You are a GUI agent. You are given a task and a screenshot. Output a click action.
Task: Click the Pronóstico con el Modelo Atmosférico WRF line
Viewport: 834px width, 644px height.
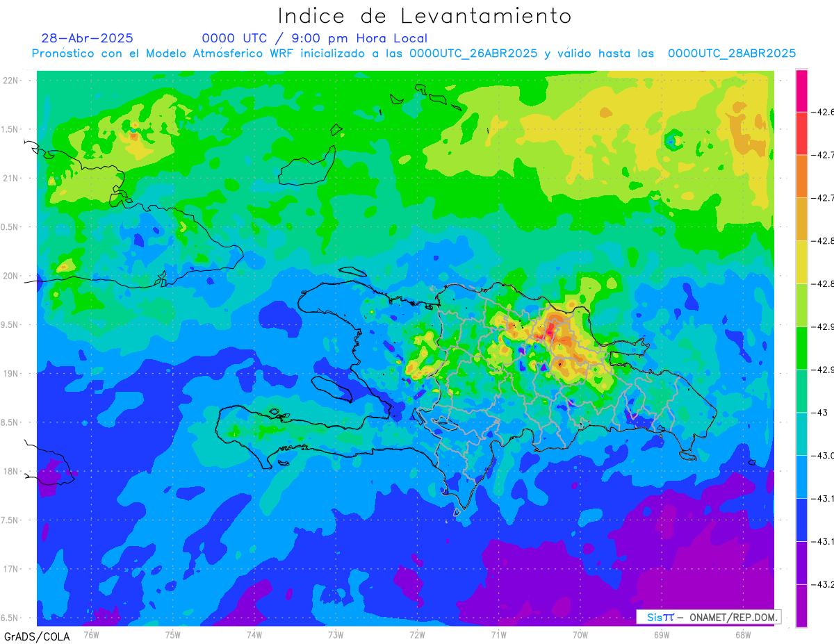[414, 53]
